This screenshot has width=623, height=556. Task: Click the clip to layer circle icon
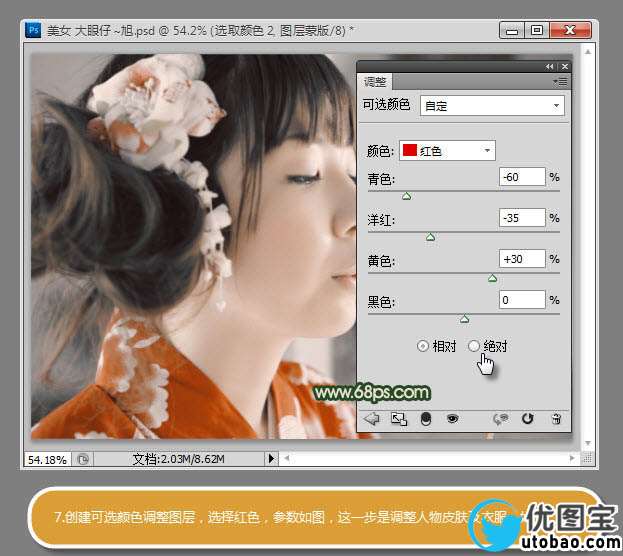click(x=426, y=419)
